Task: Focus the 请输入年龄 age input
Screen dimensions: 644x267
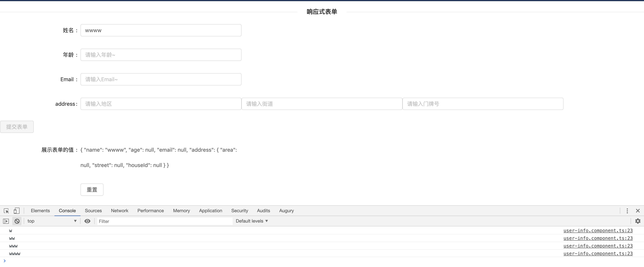Action: tap(161, 55)
